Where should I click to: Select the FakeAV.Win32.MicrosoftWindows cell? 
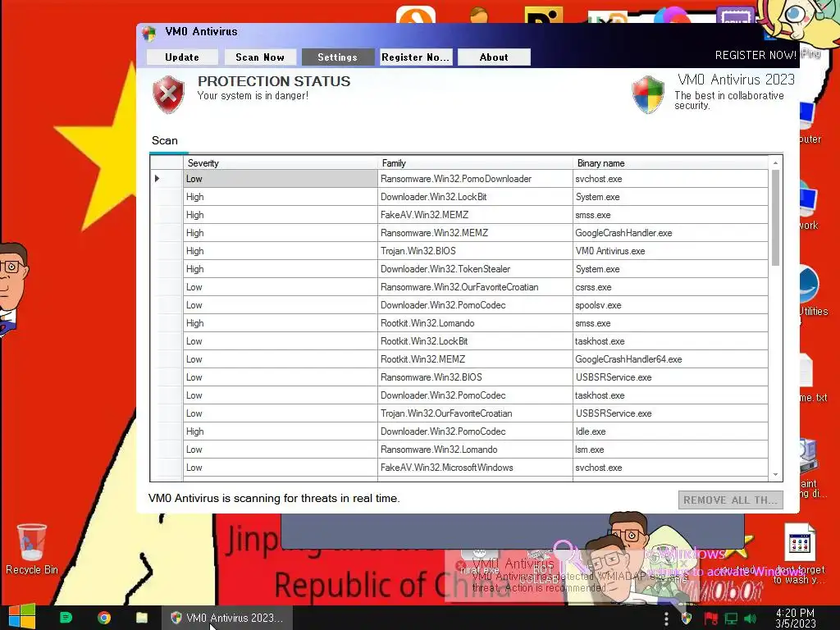point(475,468)
